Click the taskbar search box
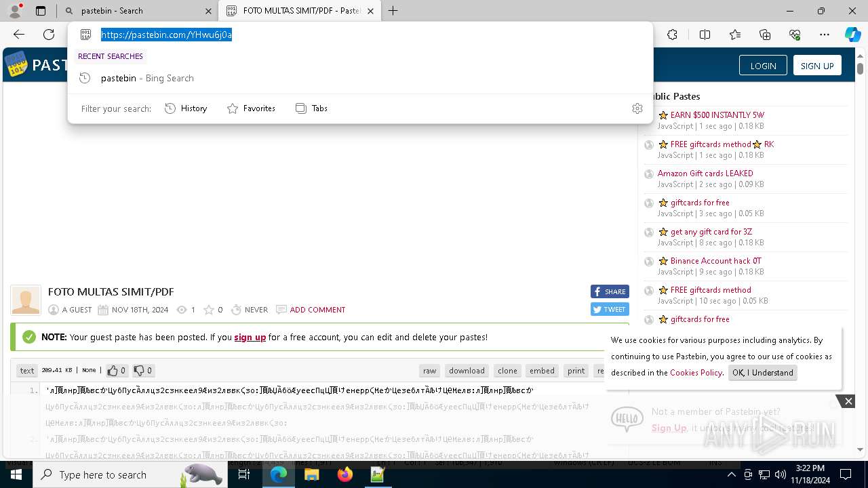868x488 pixels. pos(129,474)
